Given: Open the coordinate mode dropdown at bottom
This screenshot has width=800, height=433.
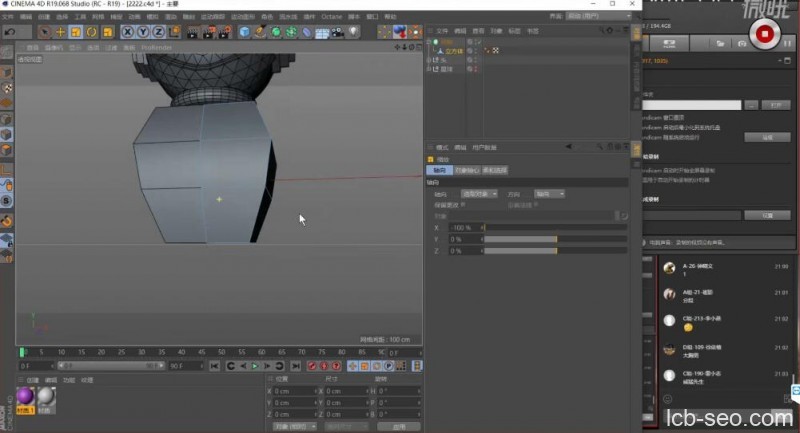Looking at the screenshot, I should coord(295,426).
